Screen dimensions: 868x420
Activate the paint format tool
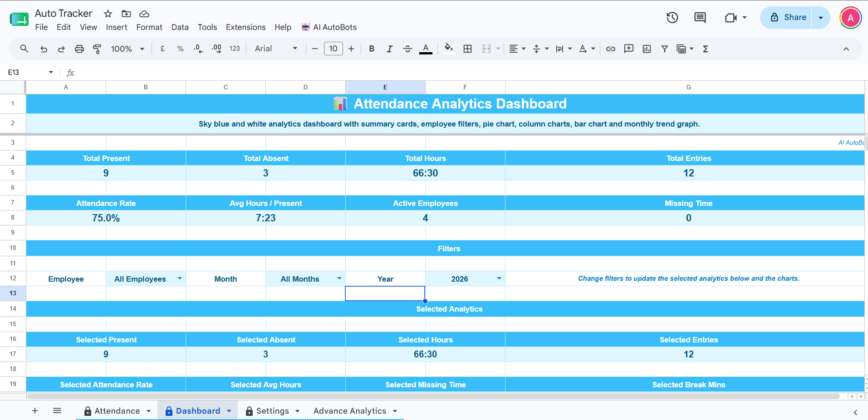click(x=97, y=49)
